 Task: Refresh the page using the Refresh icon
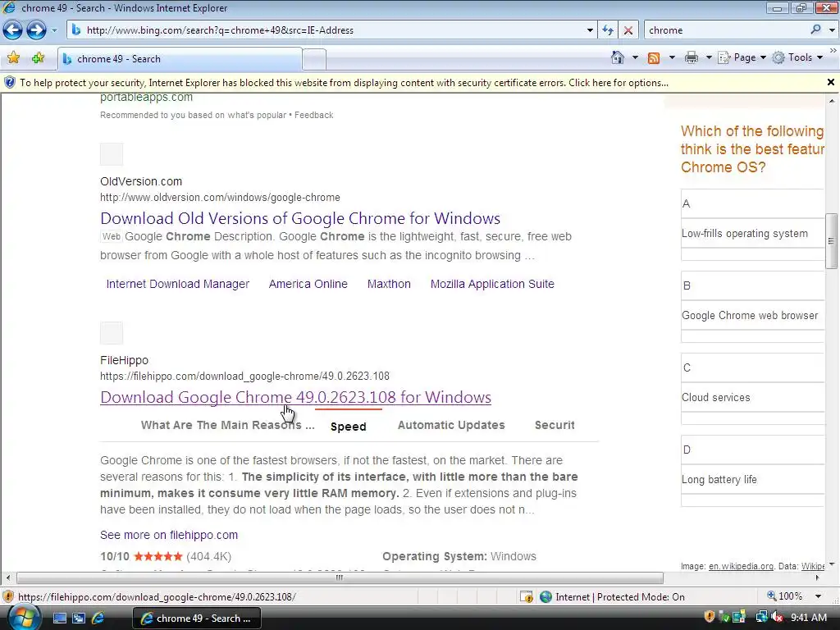tap(608, 30)
